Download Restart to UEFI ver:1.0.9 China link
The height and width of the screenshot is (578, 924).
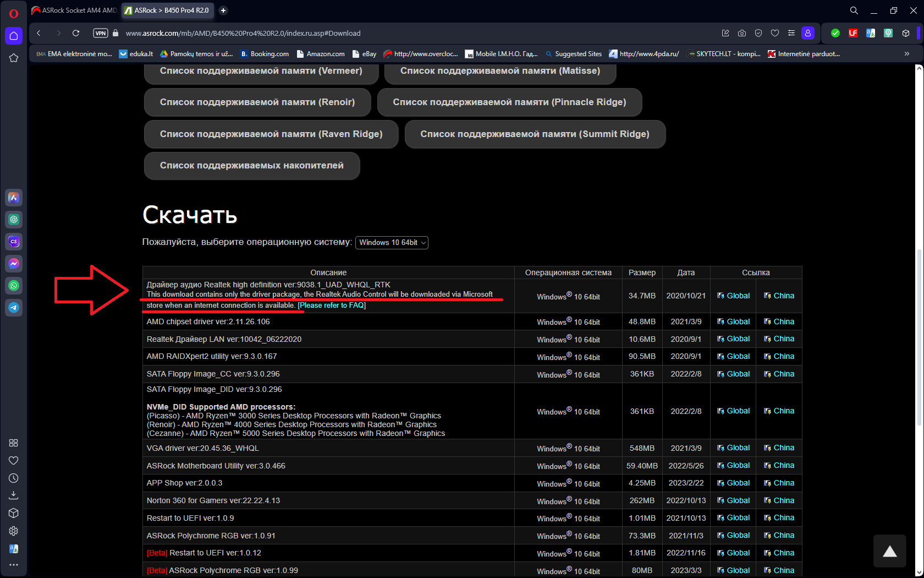tap(779, 518)
